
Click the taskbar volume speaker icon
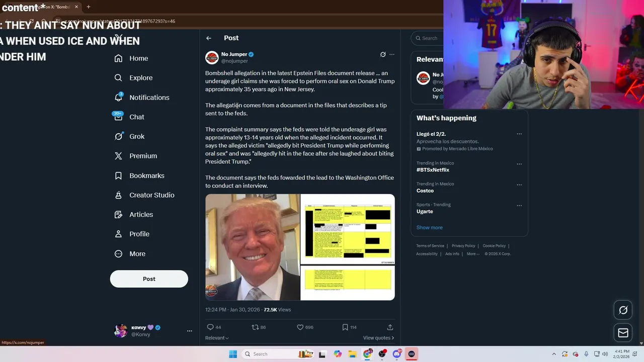coord(605,354)
